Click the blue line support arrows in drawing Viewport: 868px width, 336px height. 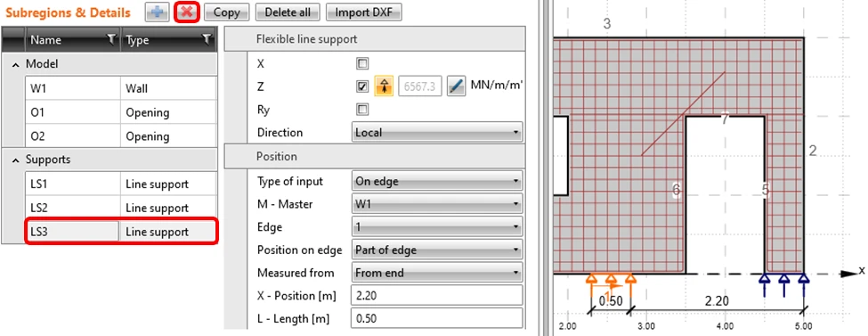coord(783,284)
